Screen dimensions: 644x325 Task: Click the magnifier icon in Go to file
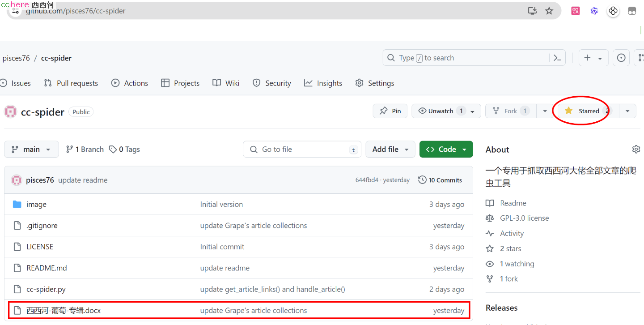point(254,149)
